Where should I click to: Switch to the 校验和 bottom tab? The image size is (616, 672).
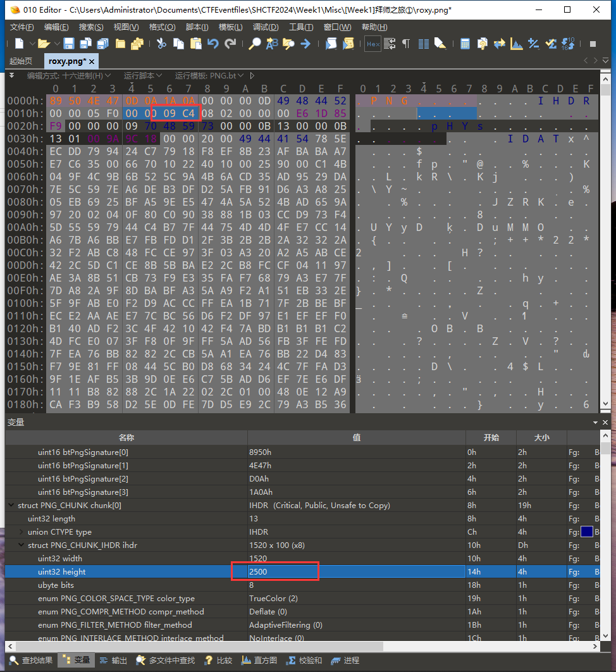(305, 660)
